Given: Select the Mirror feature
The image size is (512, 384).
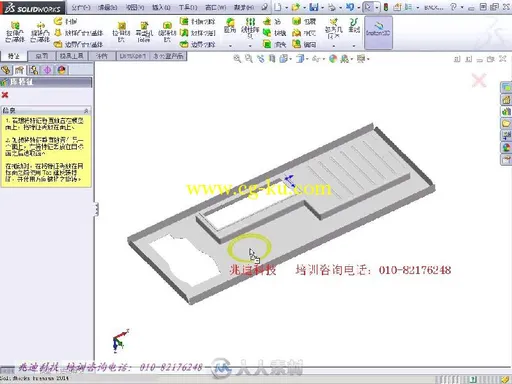Looking at the screenshot, I should [304, 44].
